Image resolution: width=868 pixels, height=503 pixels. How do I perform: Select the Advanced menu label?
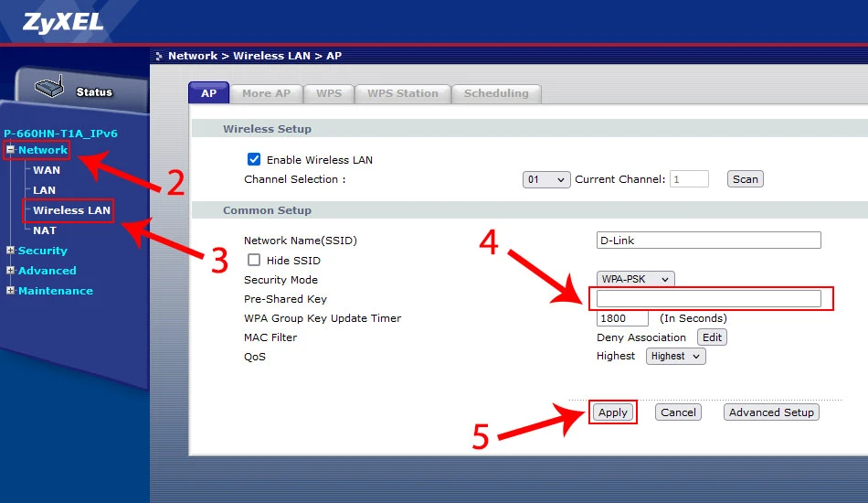(x=47, y=271)
